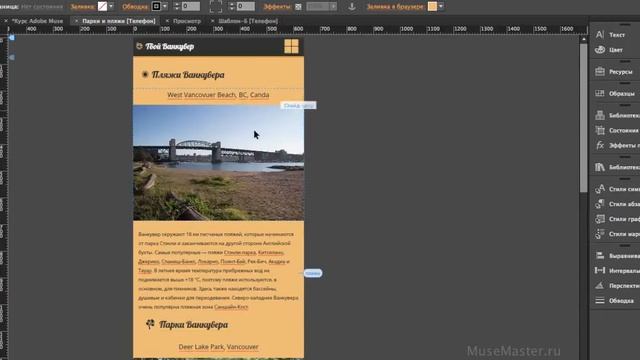Screen dimensions: 640x360
Task: Close the Парки и пляжи tab
Action: [76, 21]
